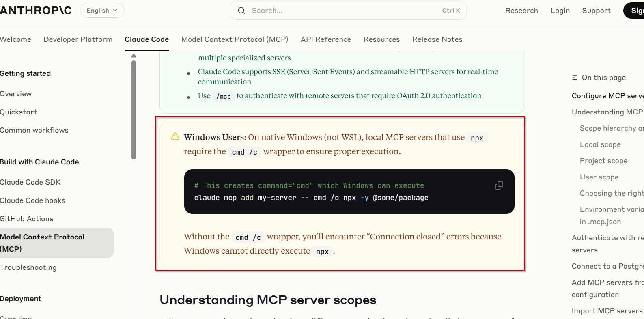
Task: Click the Anthropic logo
Action: point(36,11)
